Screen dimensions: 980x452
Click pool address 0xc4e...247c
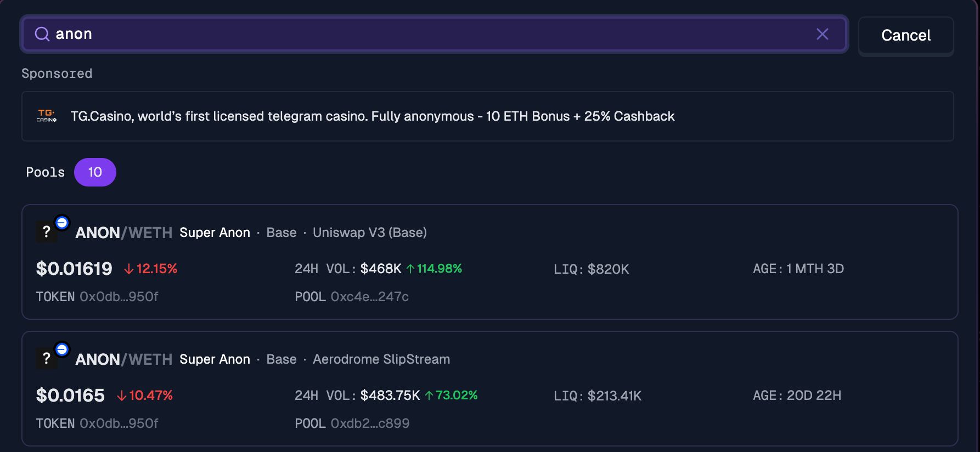pyautogui.click(x=369, y=297)
